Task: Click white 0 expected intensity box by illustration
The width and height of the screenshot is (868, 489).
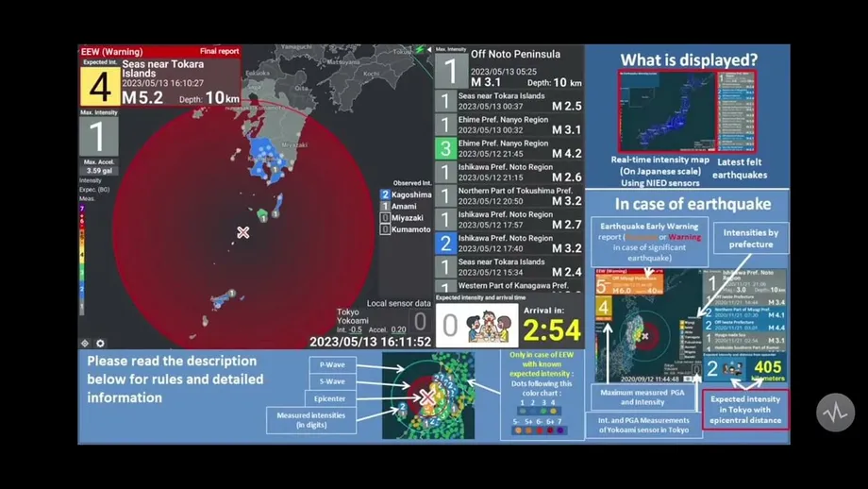Action: [x=450, y=326]
